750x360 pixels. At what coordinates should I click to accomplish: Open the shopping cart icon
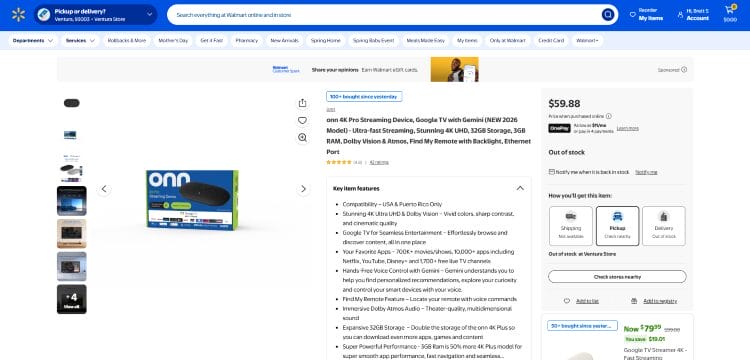730,10
